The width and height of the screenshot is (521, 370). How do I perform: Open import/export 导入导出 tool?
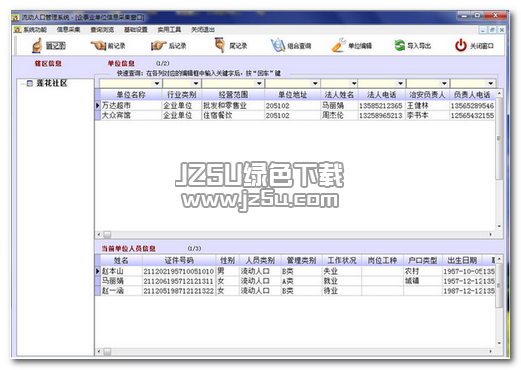412,46
